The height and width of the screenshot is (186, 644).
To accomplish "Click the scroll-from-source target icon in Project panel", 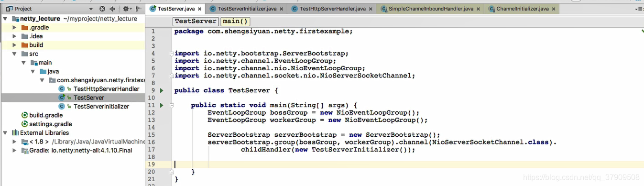I will [x=102, y=9].
